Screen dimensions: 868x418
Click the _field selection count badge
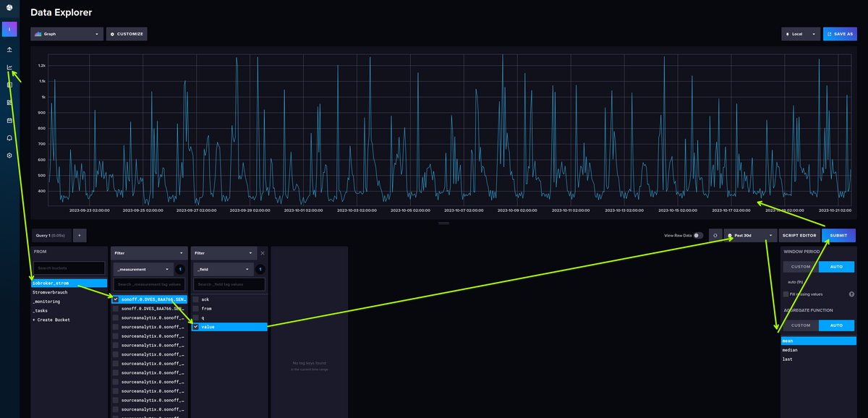pos(260,269)
